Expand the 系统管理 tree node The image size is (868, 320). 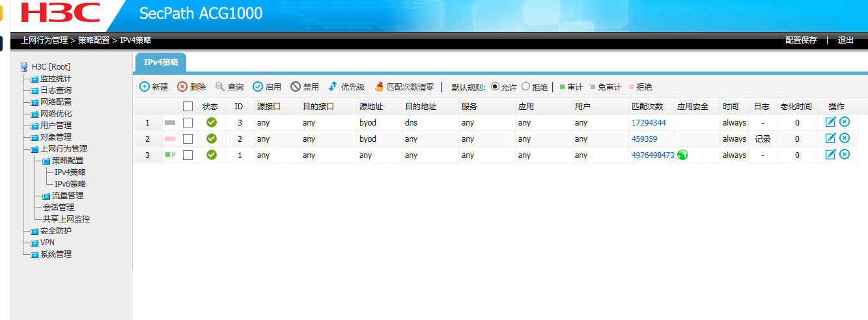pyautogui.click(x=35, y=254)
